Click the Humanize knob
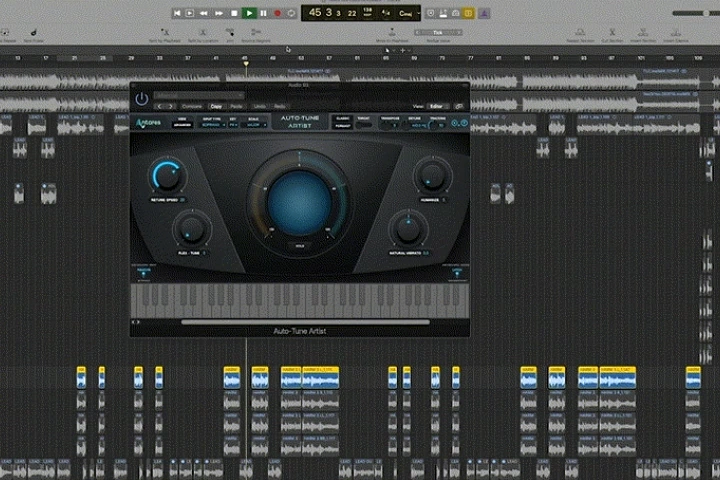 click(x=432, y=176)
